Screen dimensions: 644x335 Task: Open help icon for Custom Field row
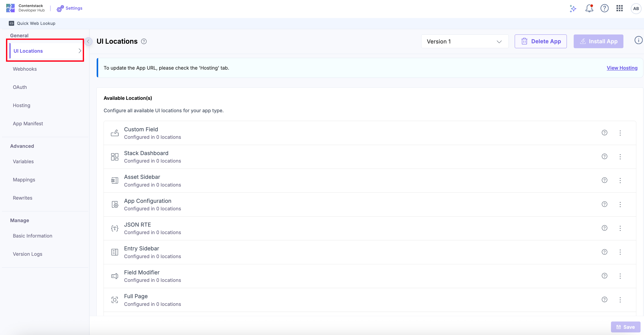(604, 133)
